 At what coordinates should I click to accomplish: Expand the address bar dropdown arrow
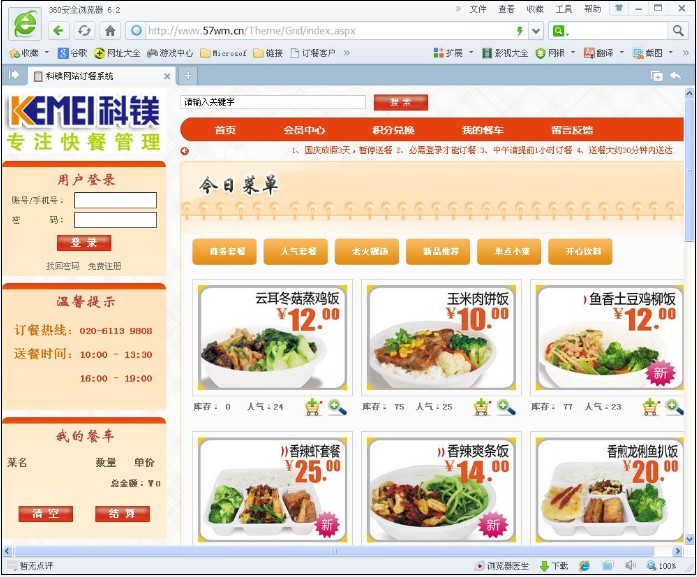point(537,31)
